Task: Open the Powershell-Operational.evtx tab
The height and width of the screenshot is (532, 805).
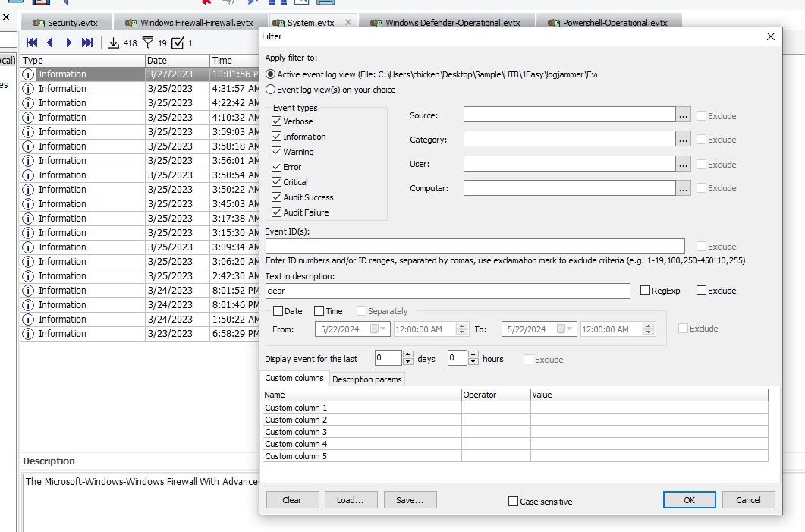Action: (608, 23)
